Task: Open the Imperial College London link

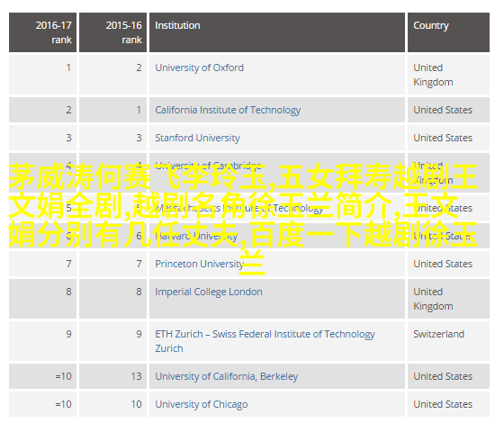Action: click(x=209, y=292)
